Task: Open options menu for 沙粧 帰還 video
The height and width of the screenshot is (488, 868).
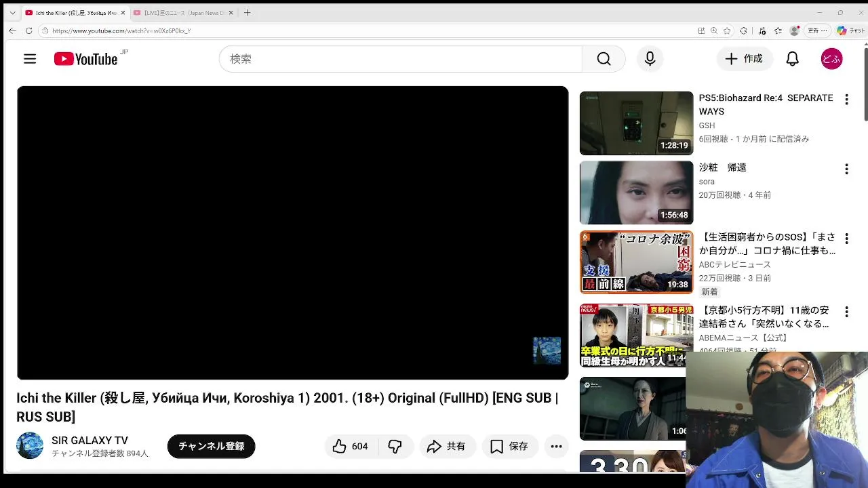Action: (x=846, y=169)
